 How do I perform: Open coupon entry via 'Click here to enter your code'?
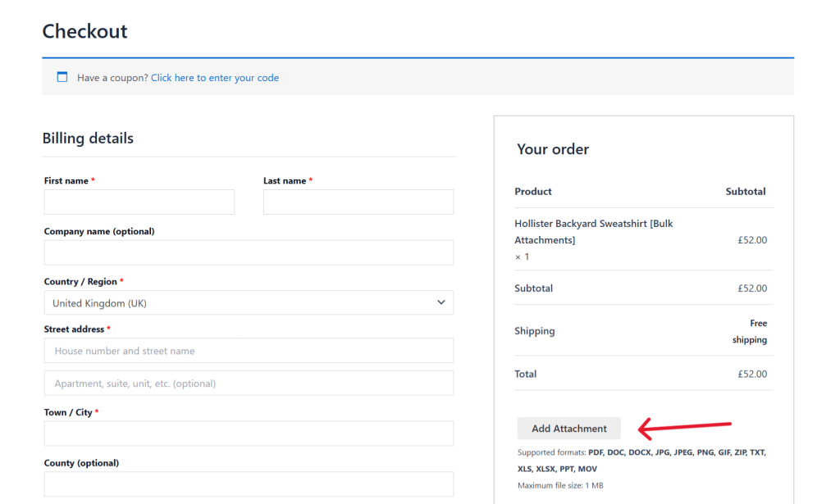[214, 77]
